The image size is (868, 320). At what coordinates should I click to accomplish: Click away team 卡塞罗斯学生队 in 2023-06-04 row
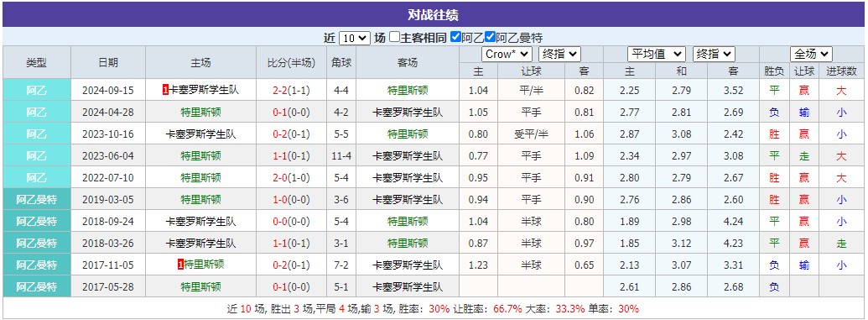point(408,156)
